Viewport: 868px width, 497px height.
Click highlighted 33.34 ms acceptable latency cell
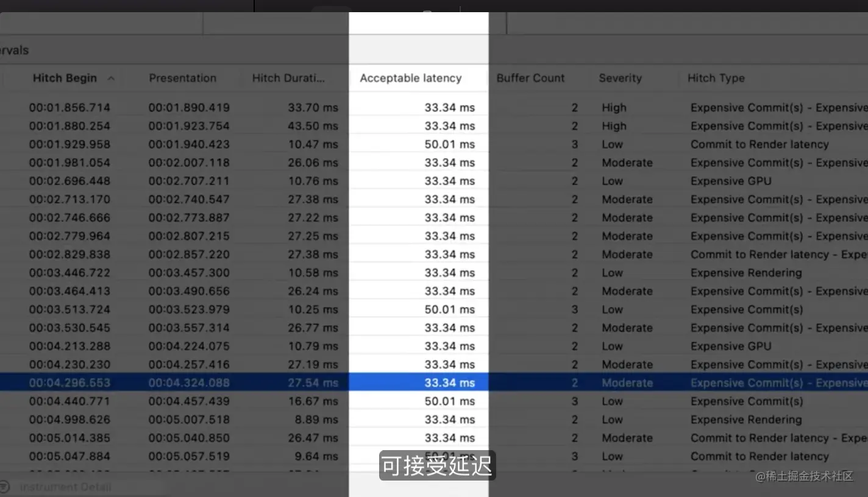[450, 382]
